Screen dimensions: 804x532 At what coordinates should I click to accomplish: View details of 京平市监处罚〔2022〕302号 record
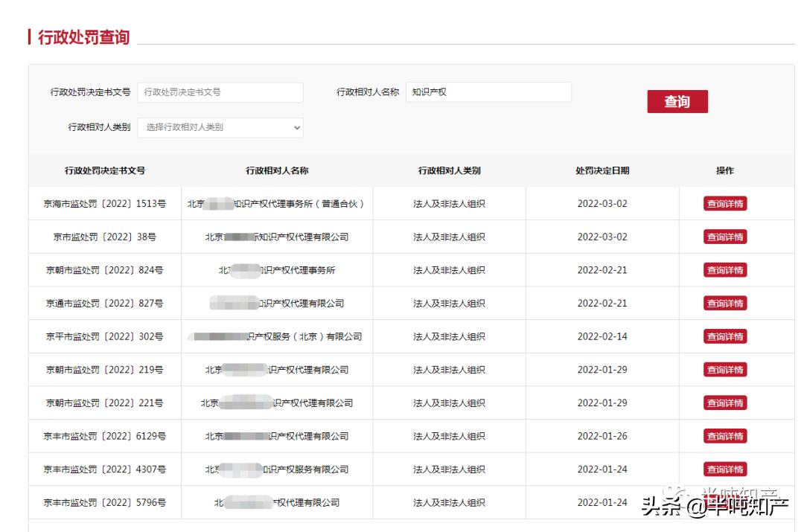[x=724, y=336]
